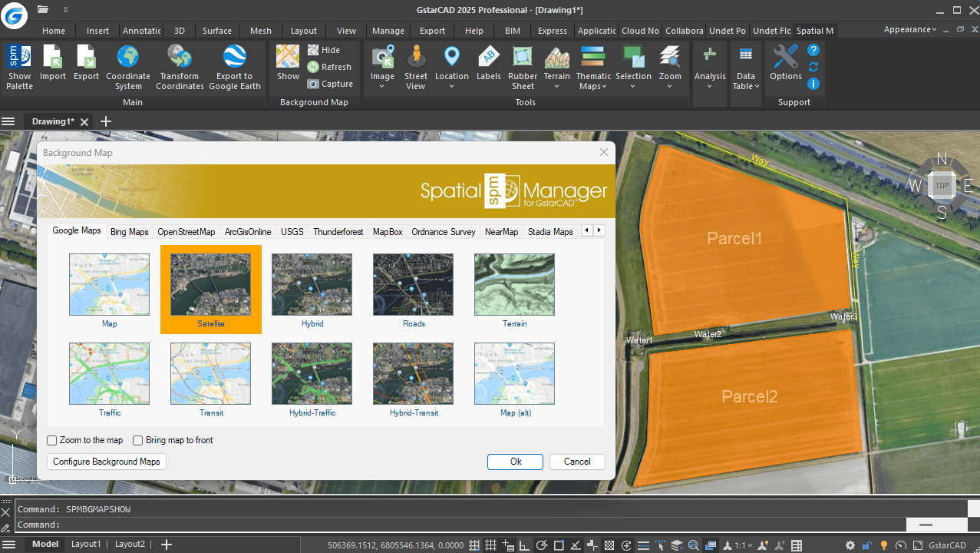Click the Open folder icon in title bar
The width and height of the screenshot is (980, 553).
[43, 10]
